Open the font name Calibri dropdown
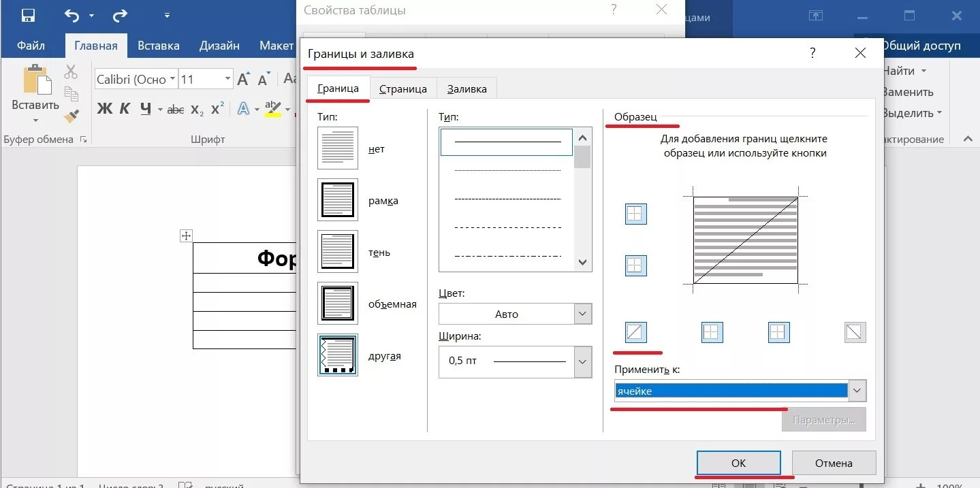Viewport: 980px width, 488px height. pos(172,79)
